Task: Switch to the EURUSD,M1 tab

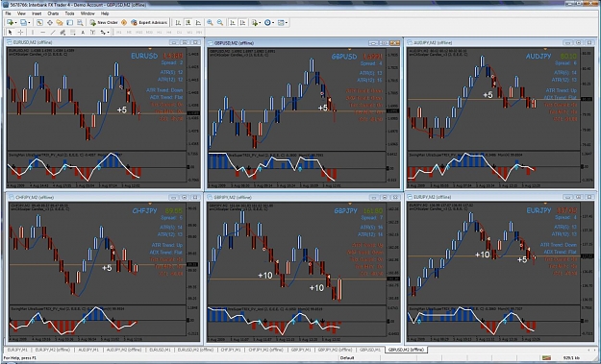Action: pos(160,350)
